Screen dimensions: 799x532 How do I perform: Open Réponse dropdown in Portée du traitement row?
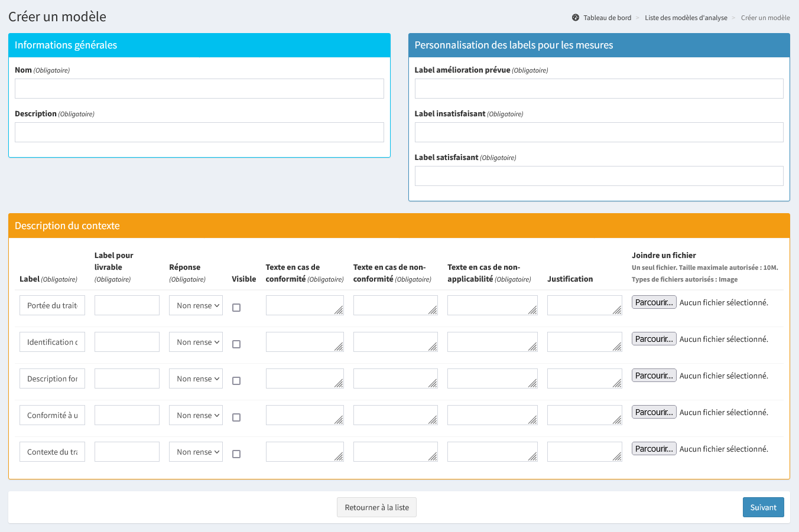[196, 305]
